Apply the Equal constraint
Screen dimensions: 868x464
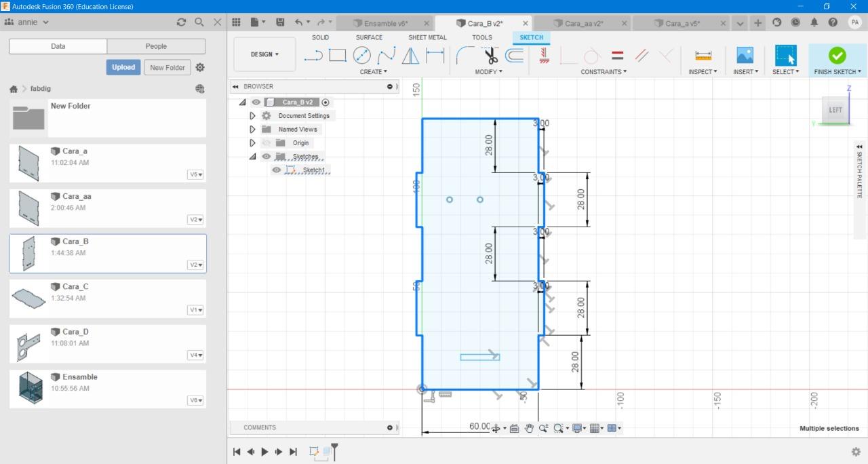click(617, 56)
